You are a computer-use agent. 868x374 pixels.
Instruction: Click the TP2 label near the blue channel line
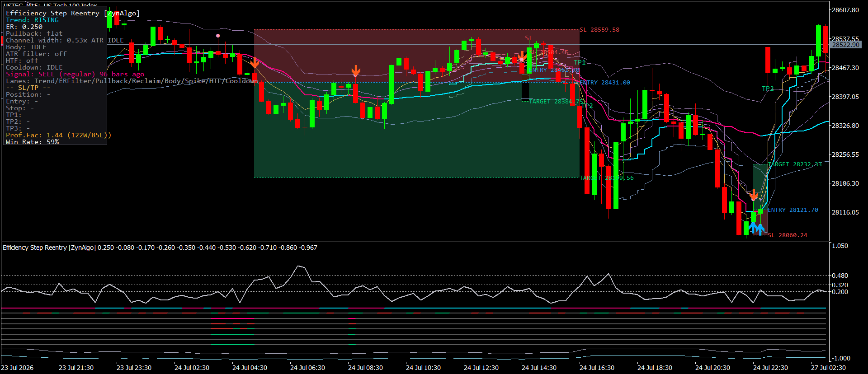[x=768, y=89]
